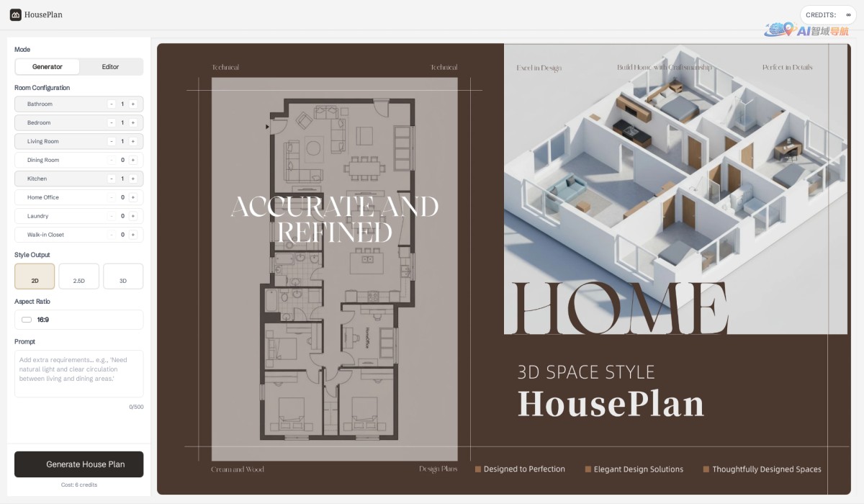This screenshot has width=864, height=504.
Task: Switch to Editor mode tab
Action: [x=110, y=67]
